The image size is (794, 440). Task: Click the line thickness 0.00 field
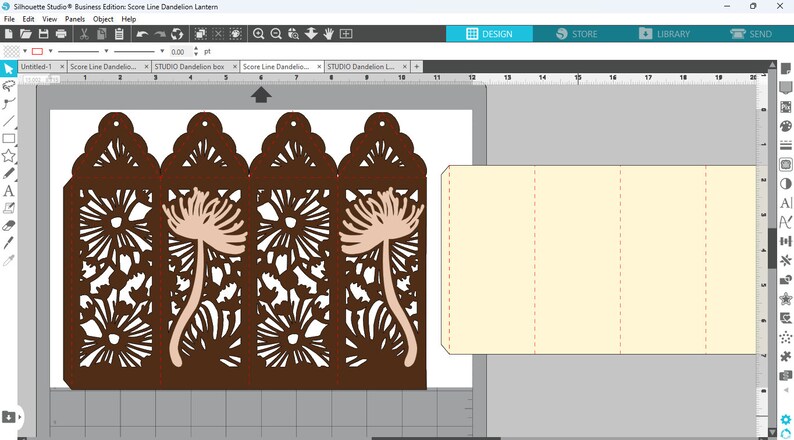pos(180,52)
